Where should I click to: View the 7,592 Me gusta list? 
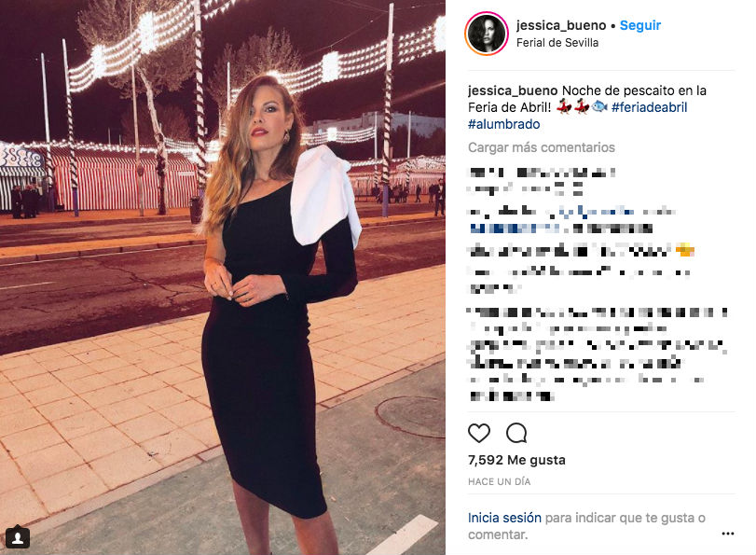tap(516, 460)
